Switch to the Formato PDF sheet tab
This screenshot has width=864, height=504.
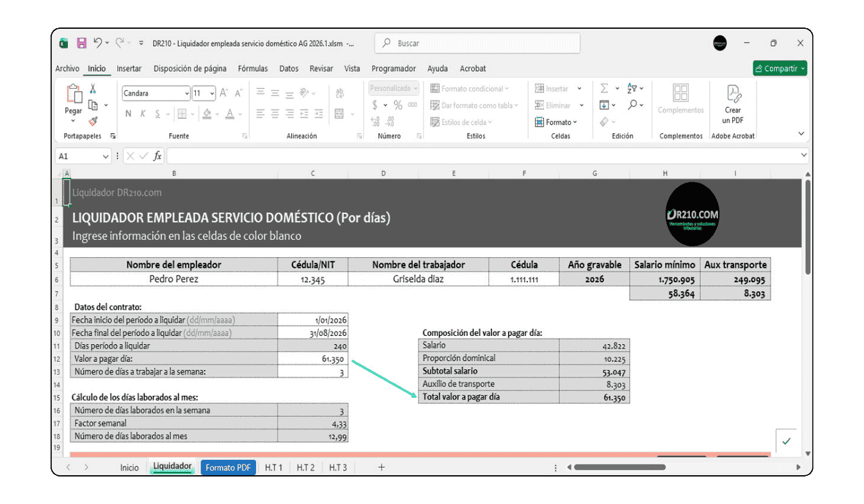click(228, 468)
